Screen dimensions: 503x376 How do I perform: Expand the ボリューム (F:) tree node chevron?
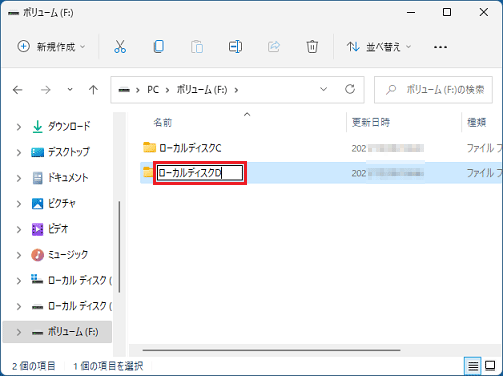coord(19,332)
